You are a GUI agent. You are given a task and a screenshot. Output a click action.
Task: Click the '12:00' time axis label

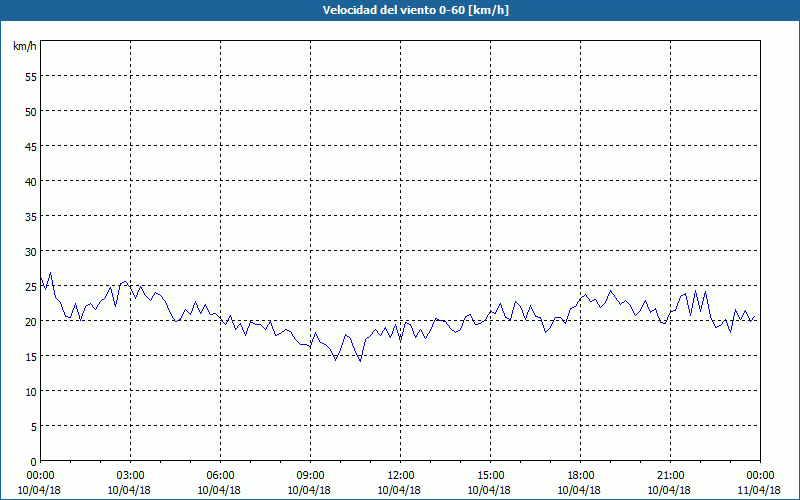[401, 476]
